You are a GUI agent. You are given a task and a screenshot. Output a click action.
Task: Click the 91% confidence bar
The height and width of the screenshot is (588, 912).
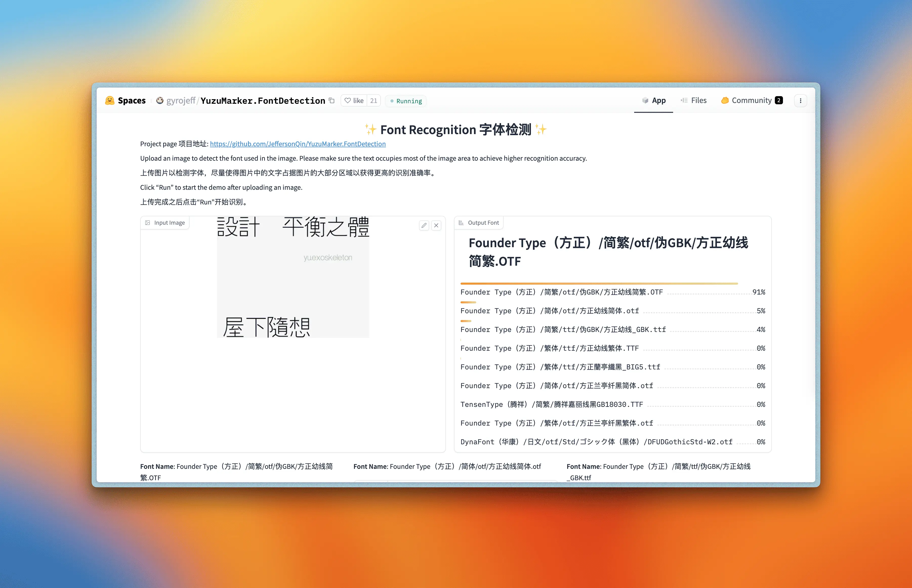point(599,284)
